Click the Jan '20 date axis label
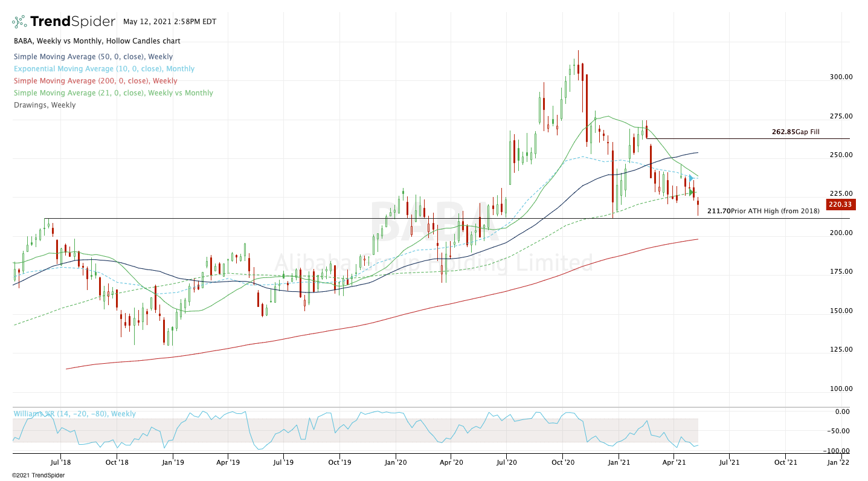 coord(396,463)
